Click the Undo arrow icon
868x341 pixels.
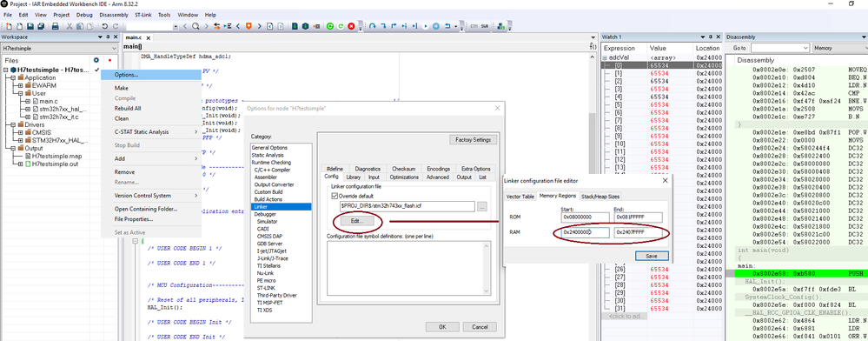[x=104, y=26]
